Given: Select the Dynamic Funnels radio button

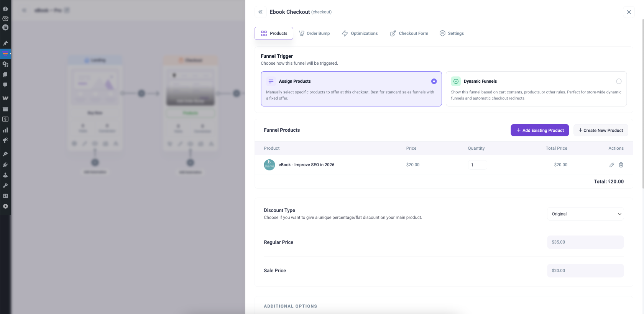Looking at the screenshot, I should tap(619, 81).
